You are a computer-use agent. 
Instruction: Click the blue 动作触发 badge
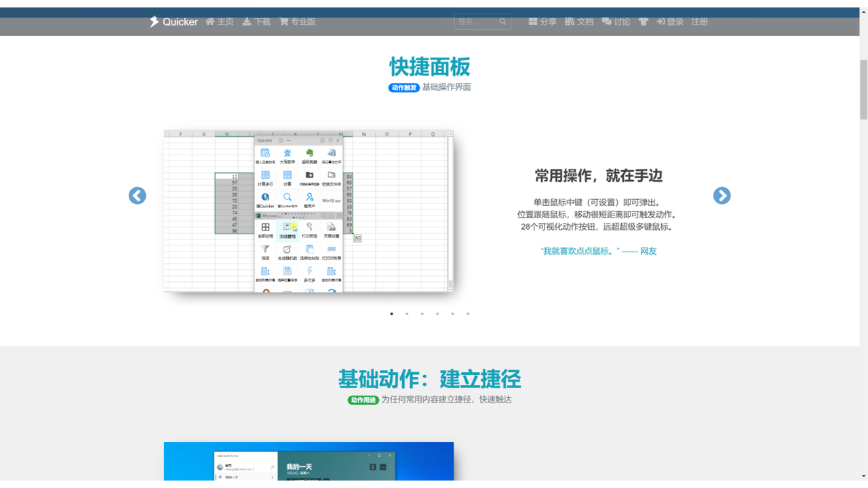(403, 87)
